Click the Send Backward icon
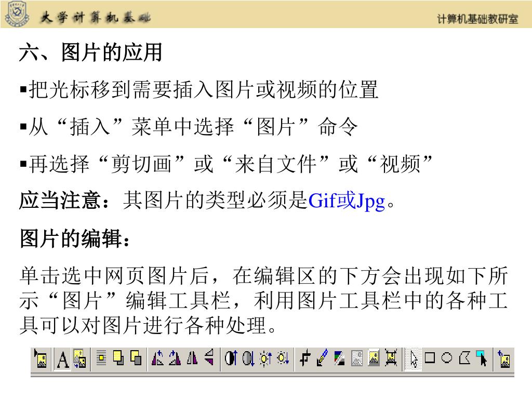This screenshot has height=399, width=532. [136, 358]
